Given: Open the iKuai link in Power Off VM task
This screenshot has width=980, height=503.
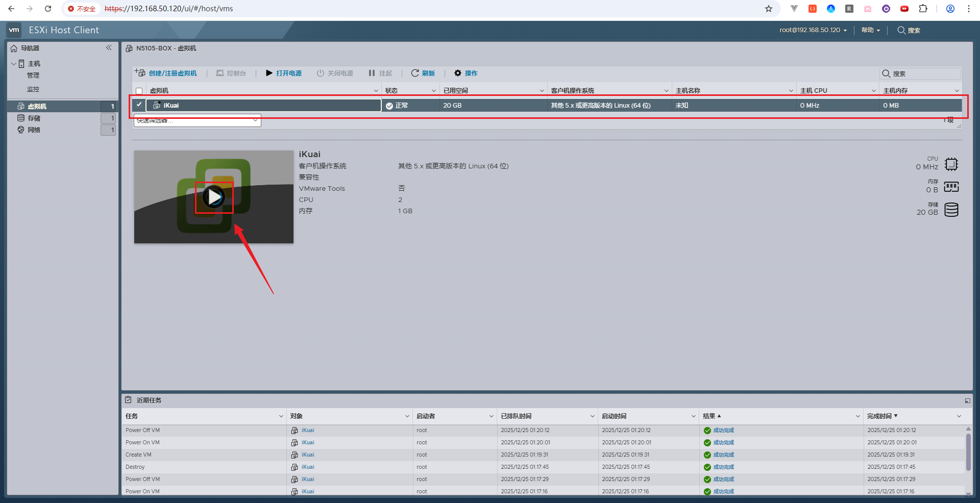Looking at the screenshot, I should (308, 430).
